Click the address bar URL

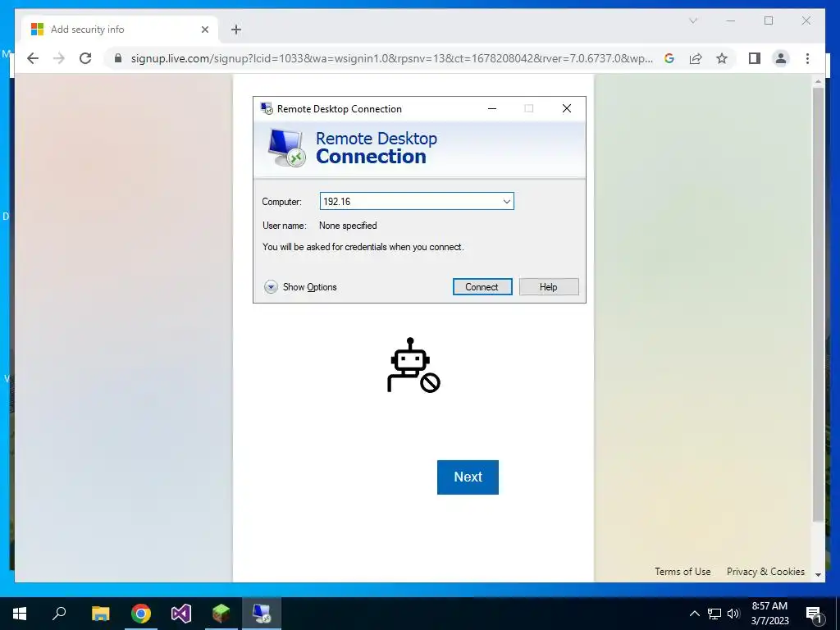pos(391,58)
